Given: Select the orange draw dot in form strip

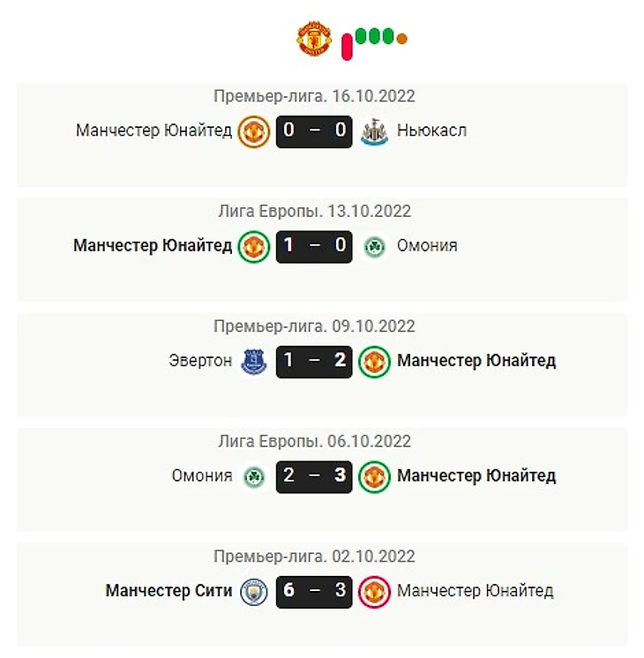Looking at the screenshot, I should [402, 39].
